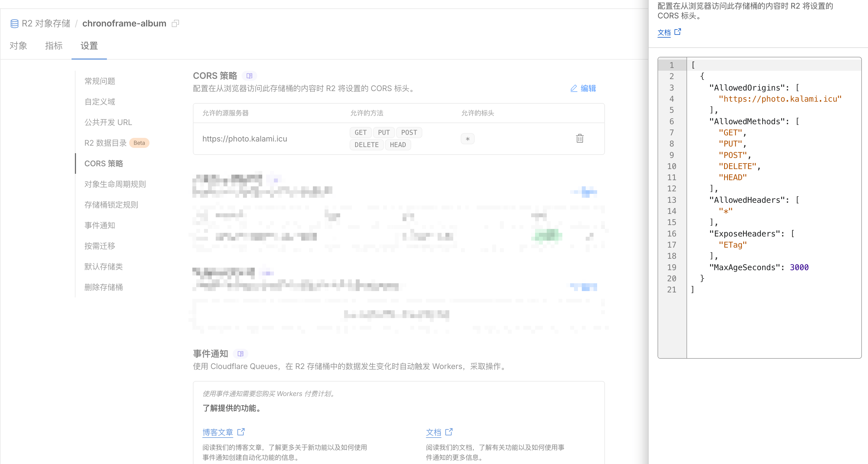The width and height of the screenshot is (868, 464).
Task: Click the copy bucket name icon
Action: tap(175, 23)
